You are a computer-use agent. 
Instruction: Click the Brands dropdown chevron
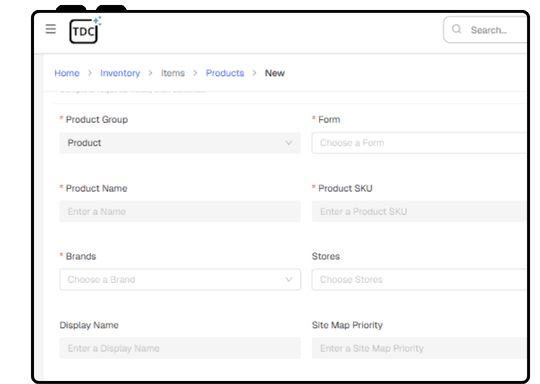coord(289,280)
